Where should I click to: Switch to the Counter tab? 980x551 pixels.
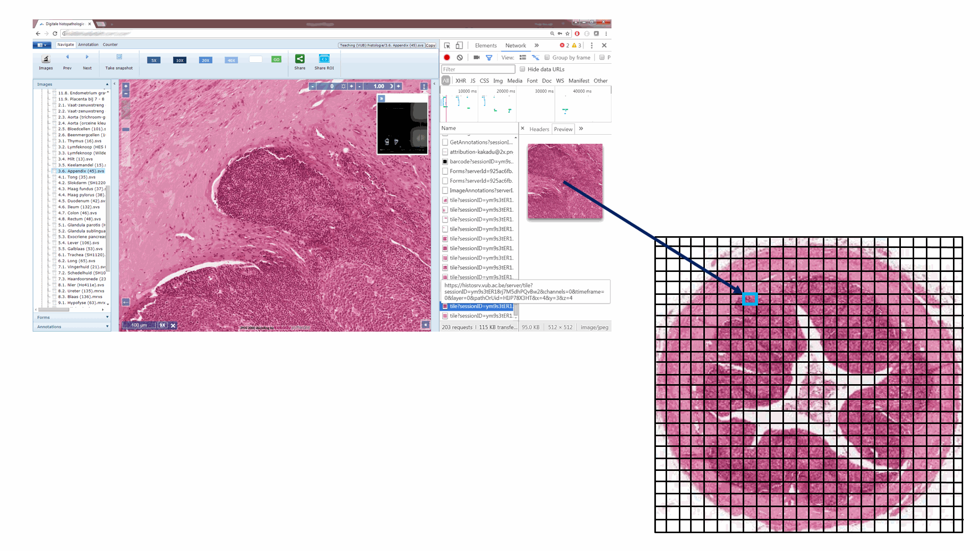click(110, 44)
